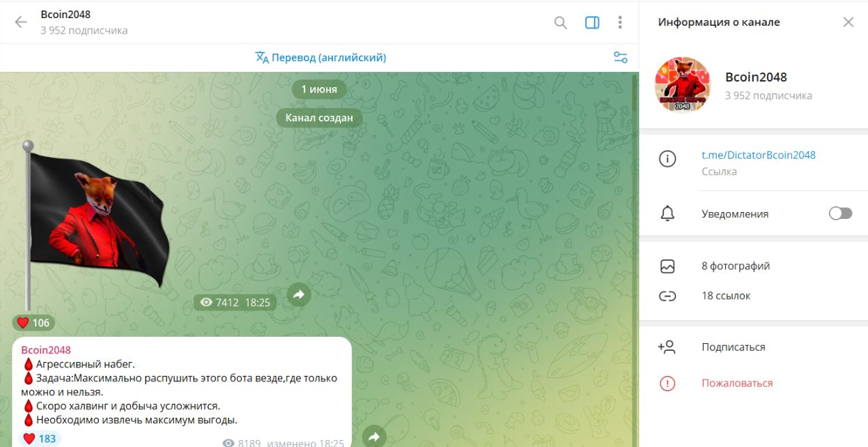Screen dimensions: 868x447
Task: Forward the Агрессивный набег message
Action: pos(374,437)
